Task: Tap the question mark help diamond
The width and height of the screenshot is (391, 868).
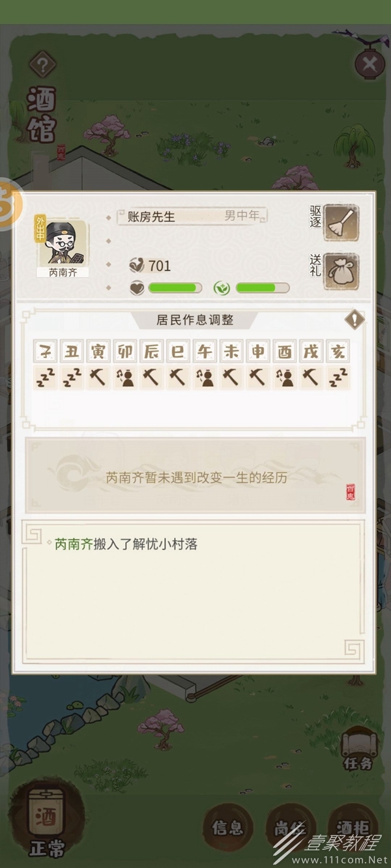Action: (x=43, y=64)
